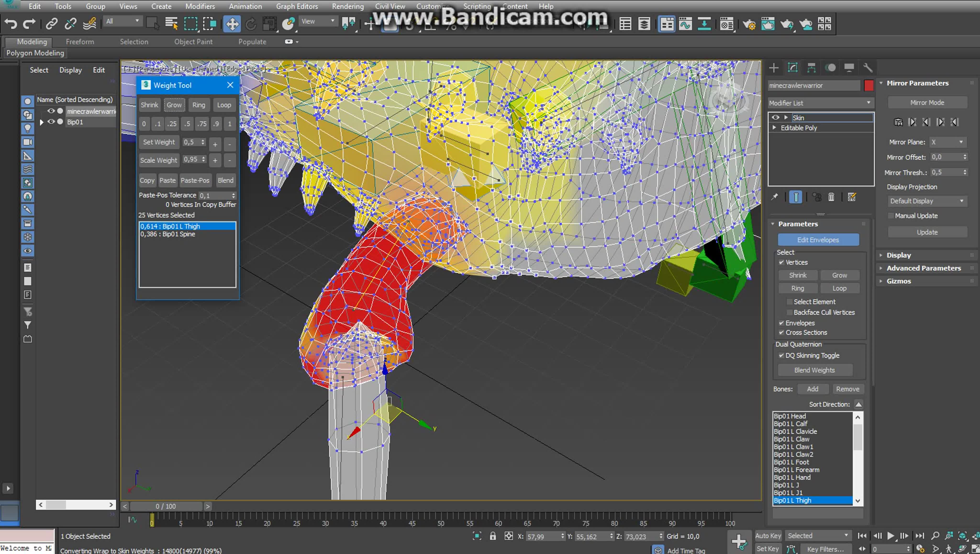Activate the Select and Move tool
980x554 pixels.
click(x=232, y=24)
